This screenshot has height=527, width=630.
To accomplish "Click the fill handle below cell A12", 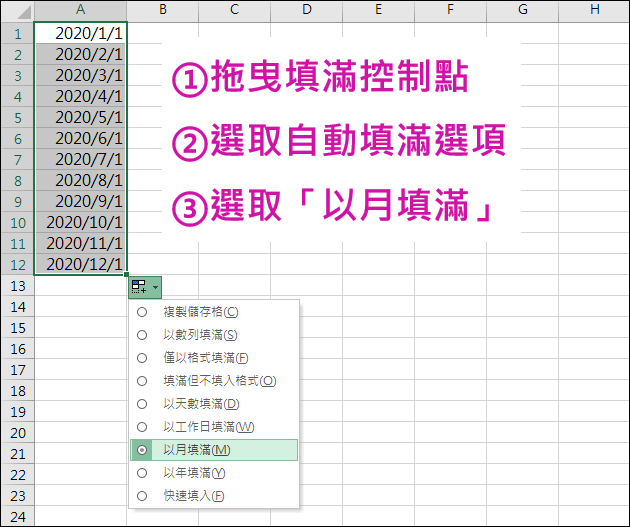I will [127, 274].
